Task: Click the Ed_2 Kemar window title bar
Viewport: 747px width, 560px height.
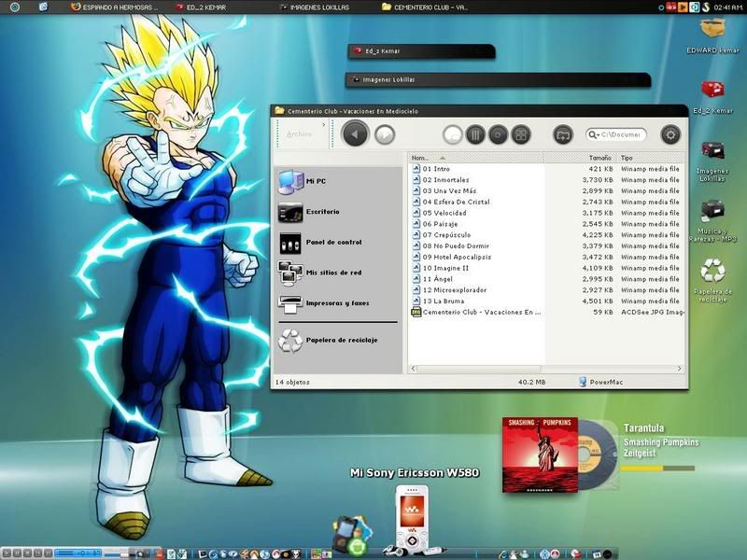Action: pos(422,51)
